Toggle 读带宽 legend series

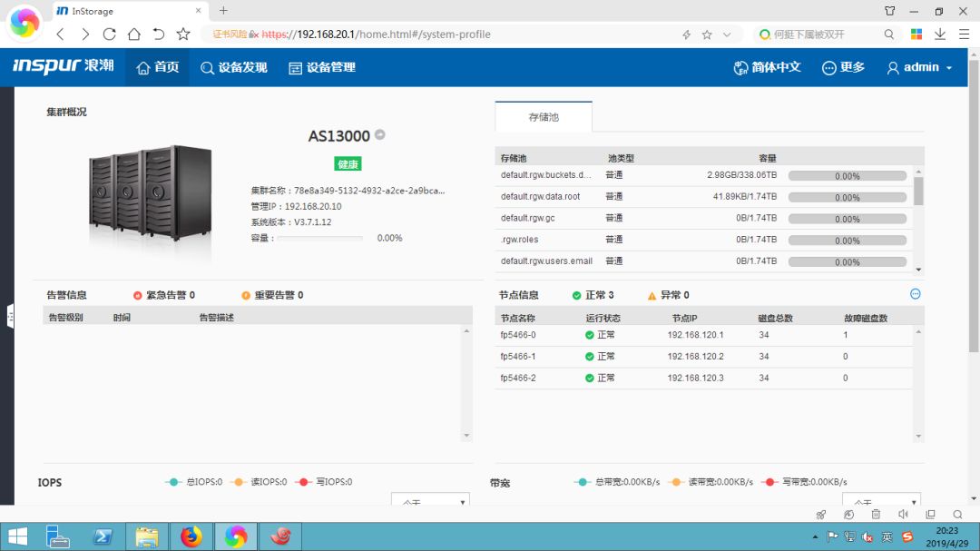tap(710, 482)
